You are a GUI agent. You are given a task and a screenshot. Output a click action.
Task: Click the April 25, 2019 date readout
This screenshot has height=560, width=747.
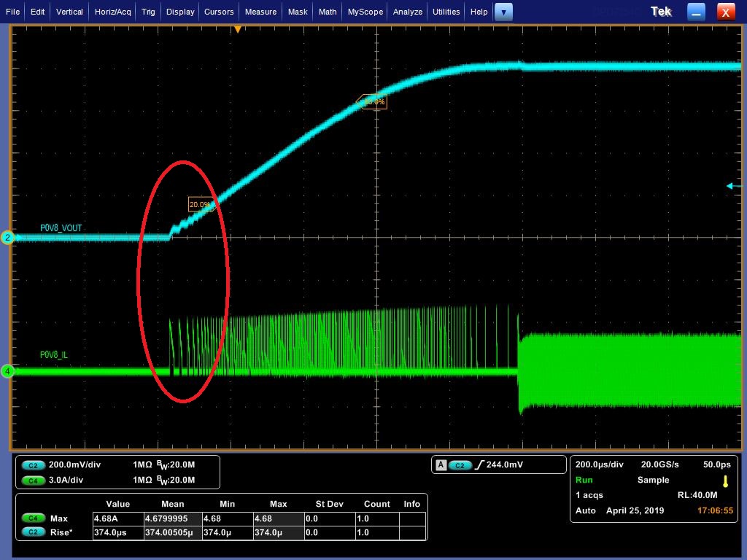point(635,510)
